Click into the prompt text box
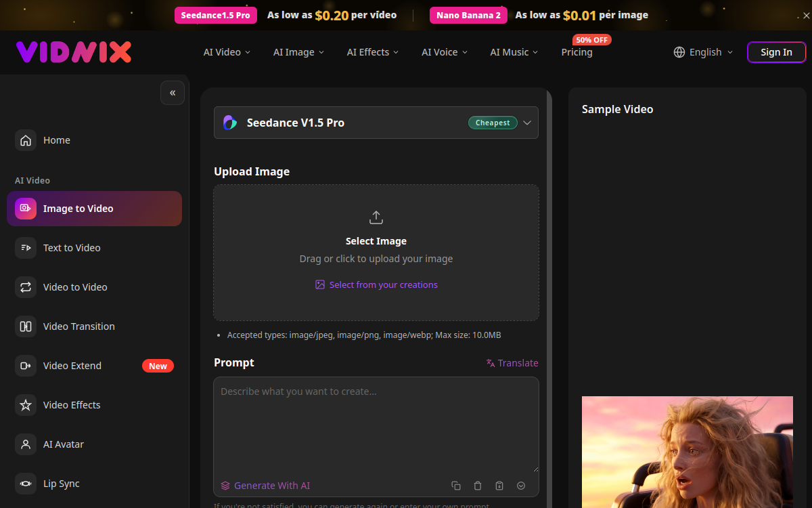812x508 pixels. 376,425
